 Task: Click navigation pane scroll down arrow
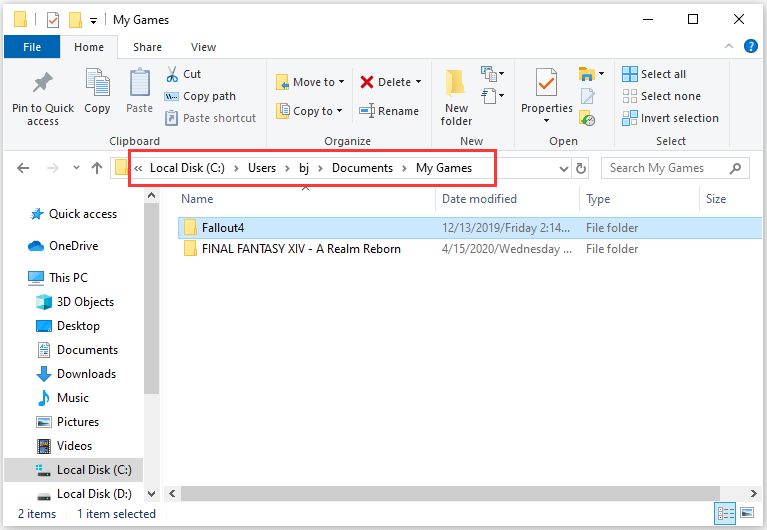(x=152, y=494)
